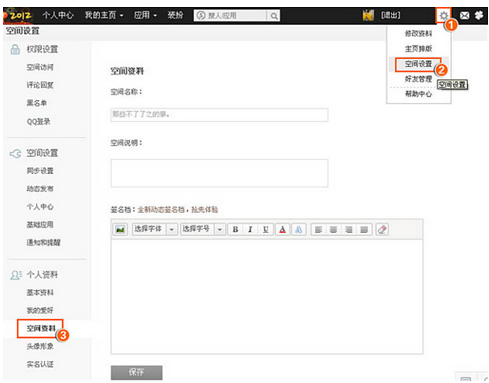Toggle bold formatting in signature editor
The image size is (489, 383).
pyautogui.click(x=235, y=229)
